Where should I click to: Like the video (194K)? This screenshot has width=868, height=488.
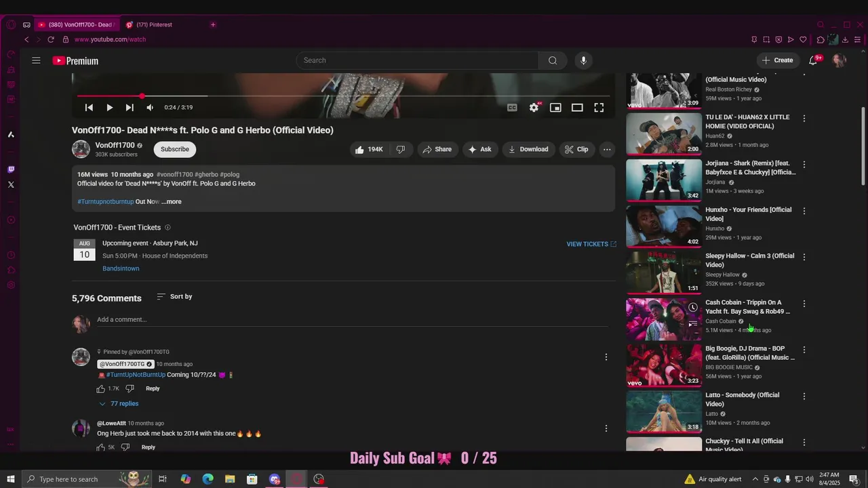point(368,150)
